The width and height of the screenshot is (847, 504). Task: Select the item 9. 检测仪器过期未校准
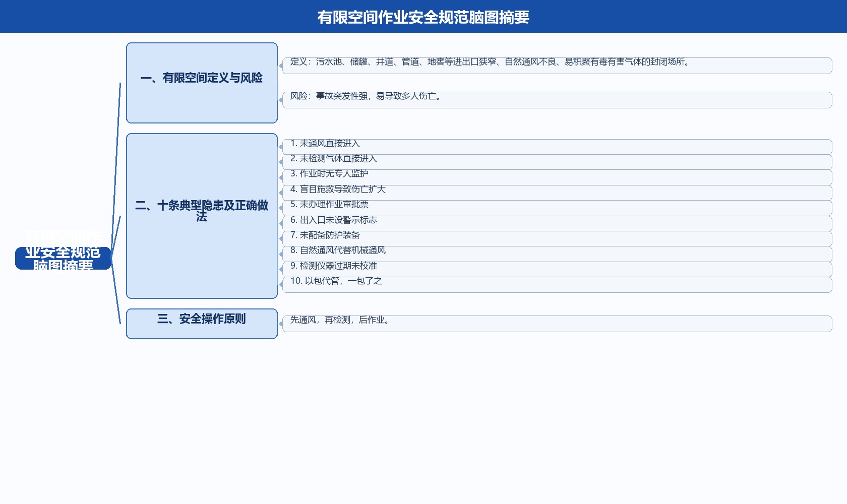point(557,269)
